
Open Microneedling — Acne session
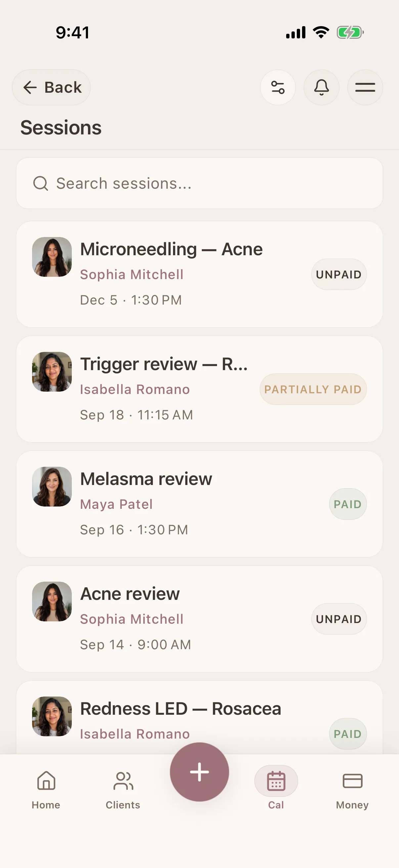[x=199, y=274]
